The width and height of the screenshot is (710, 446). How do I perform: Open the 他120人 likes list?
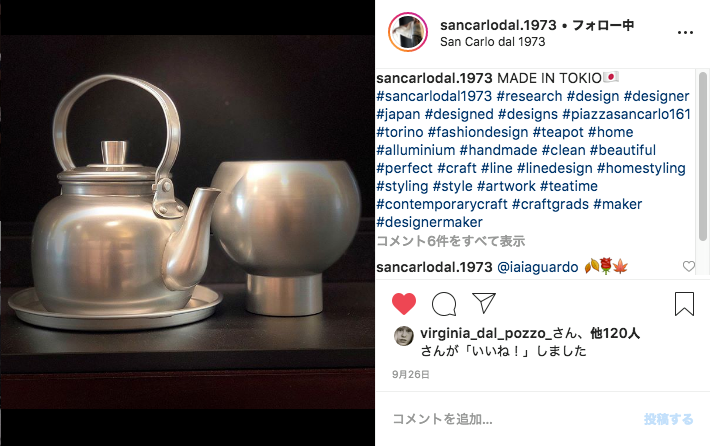click(x=614, y=334)
